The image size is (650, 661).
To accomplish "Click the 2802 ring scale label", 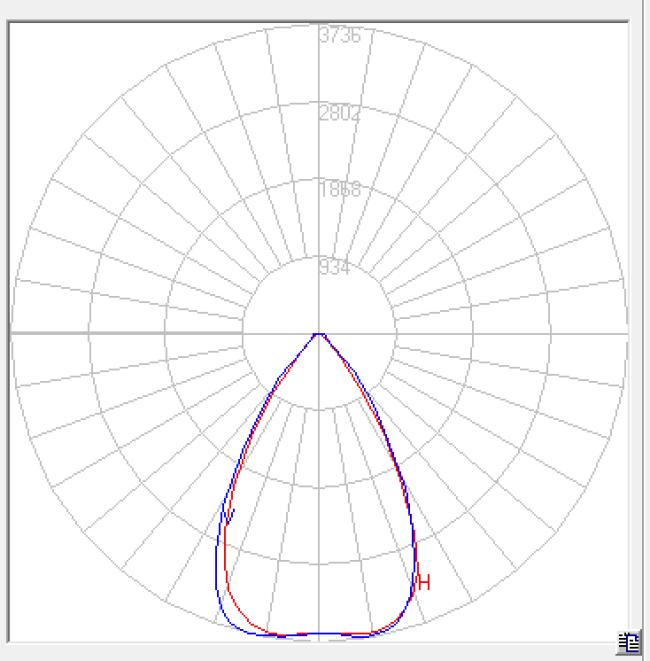I will pos(339,113).
